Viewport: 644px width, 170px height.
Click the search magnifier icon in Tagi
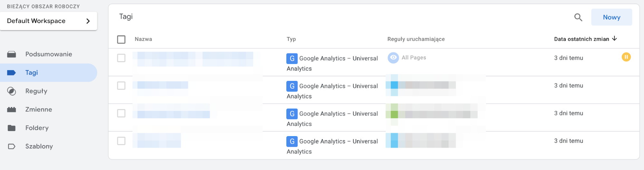578,17
